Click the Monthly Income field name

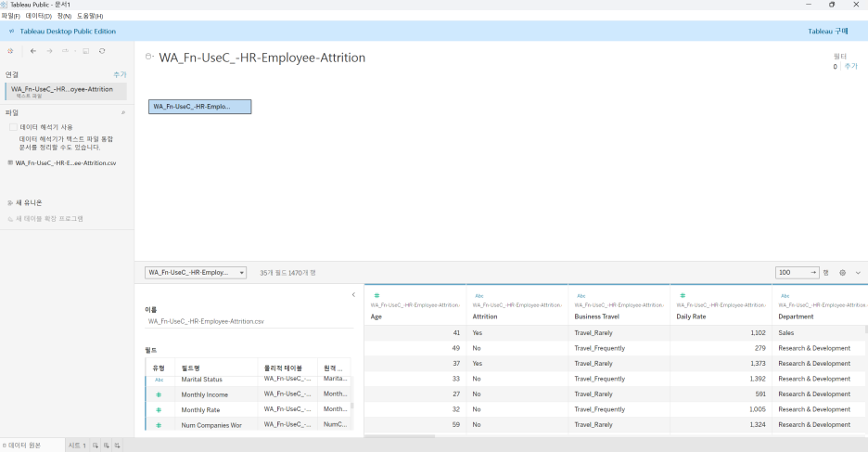(204, 395)
